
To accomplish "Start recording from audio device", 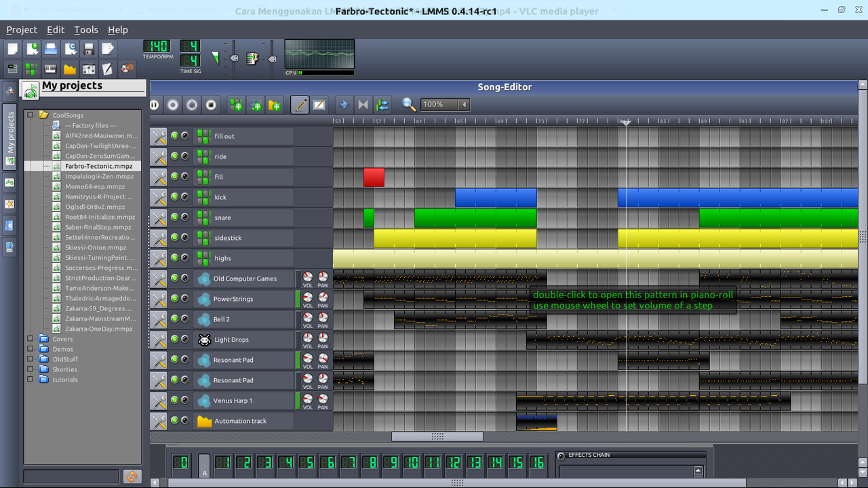I will pos(173,105).
